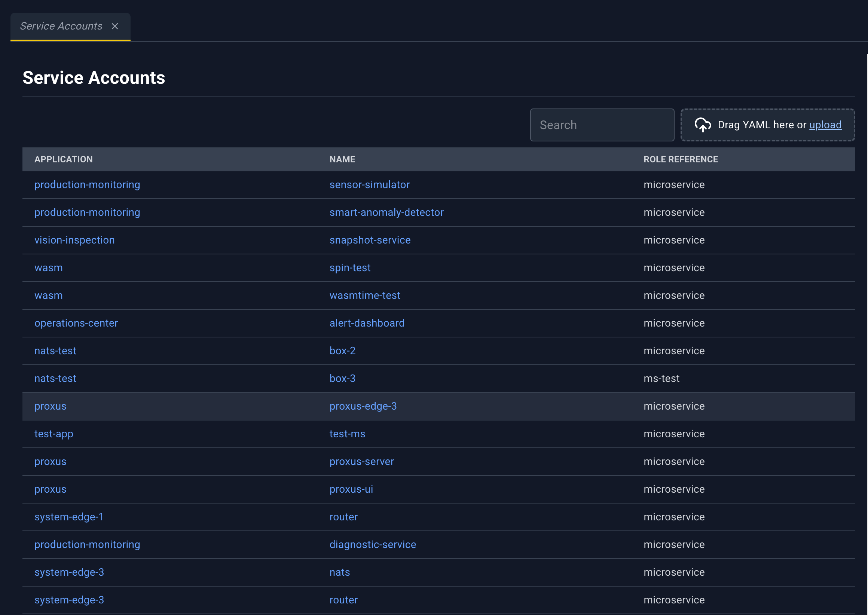The image size is (868, 615).
Task: Open the diagnostic-service service account
Action: (373, 545)
